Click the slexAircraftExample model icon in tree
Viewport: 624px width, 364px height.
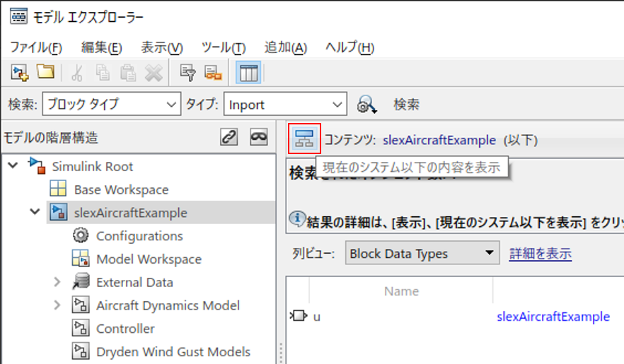click(x=58, y=212)
